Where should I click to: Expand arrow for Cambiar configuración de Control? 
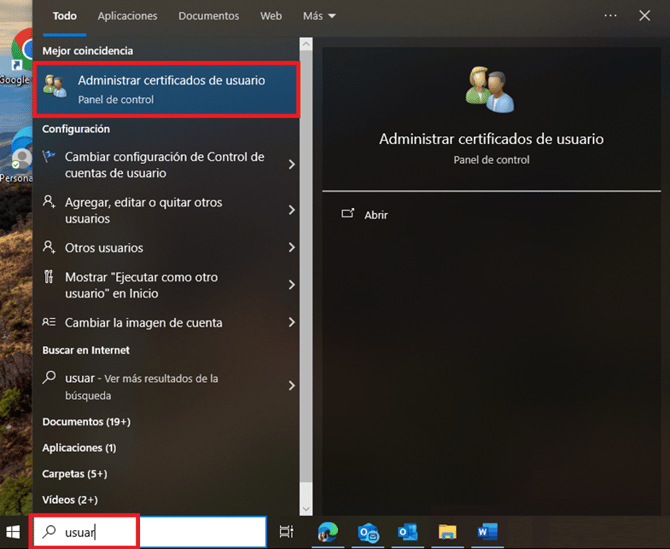coord(292,164)
